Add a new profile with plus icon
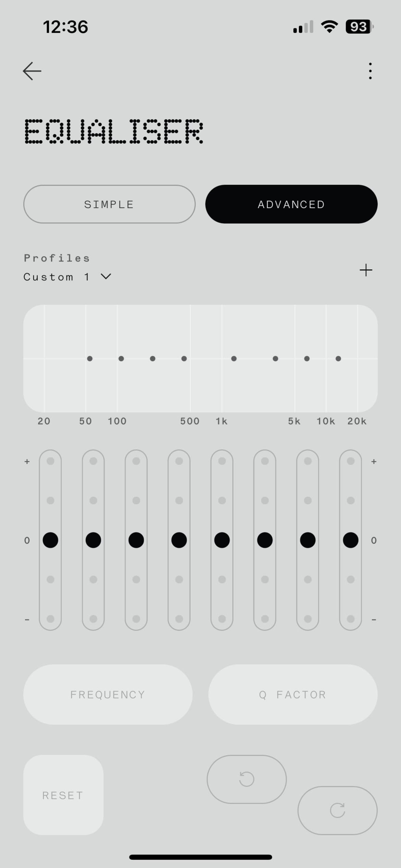The width and height of the screenshot is (401, 868). pyautogui.click(x=366, y=270)
